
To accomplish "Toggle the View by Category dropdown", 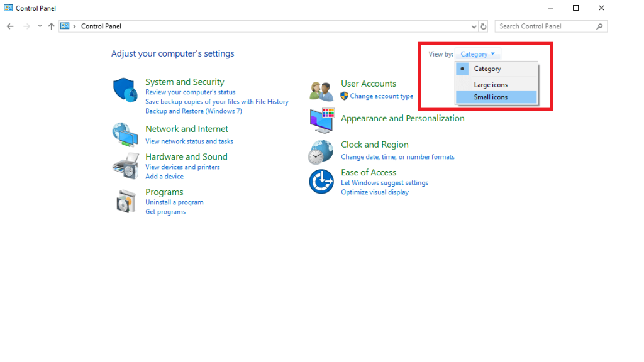I will (478, 54).
